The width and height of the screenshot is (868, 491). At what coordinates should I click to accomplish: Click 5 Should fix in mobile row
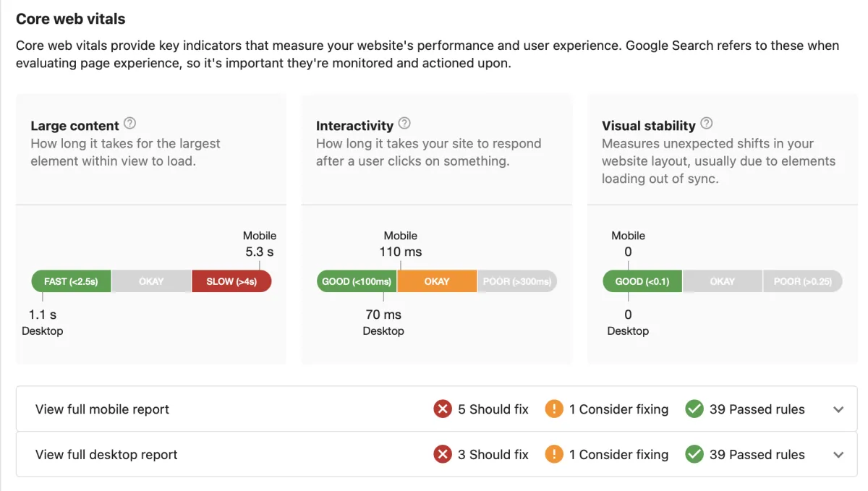[493, 409]
